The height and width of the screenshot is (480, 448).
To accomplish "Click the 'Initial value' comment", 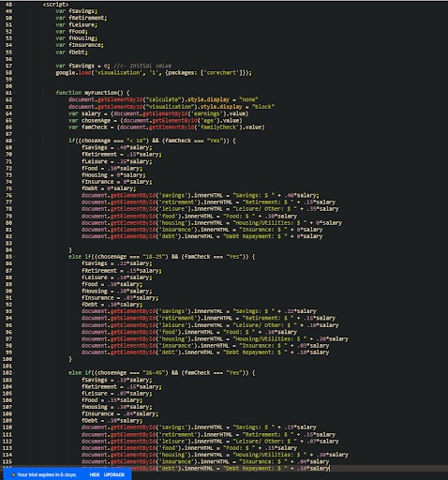I will pos(150,66).
